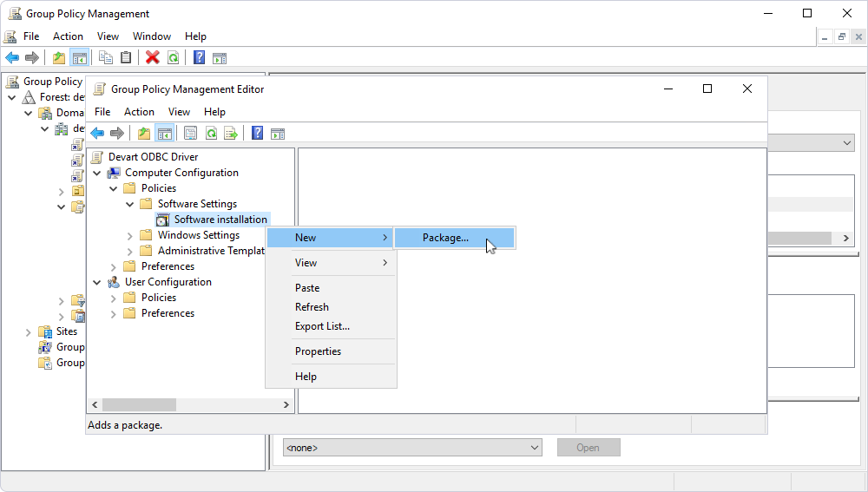
Task: Collapse Computer Configuration node
Action: click(97, 174)
